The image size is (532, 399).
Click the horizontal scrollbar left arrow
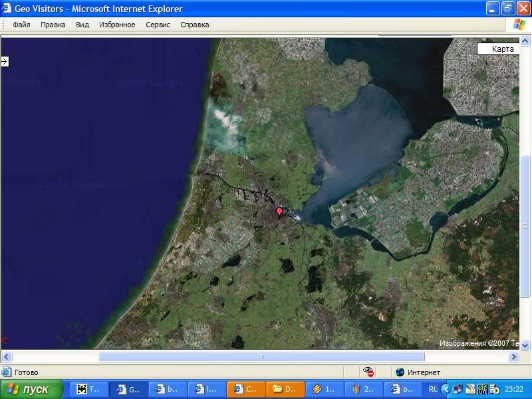click(7, 357)
